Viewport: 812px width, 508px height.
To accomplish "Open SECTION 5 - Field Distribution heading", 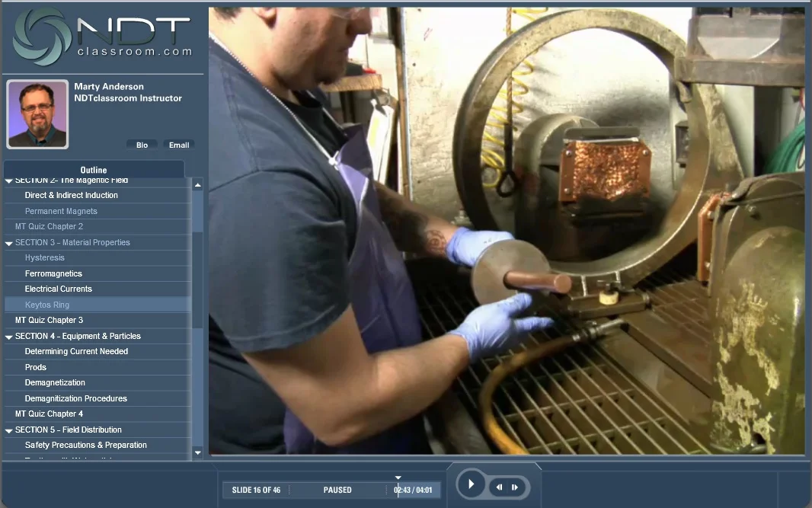I will (69, 430).
